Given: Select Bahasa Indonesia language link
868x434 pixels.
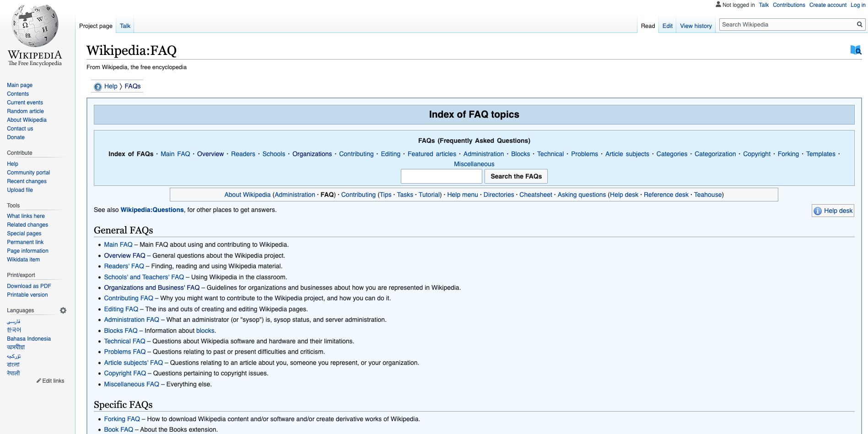Looking at the screenshot, I should point(29,339).
